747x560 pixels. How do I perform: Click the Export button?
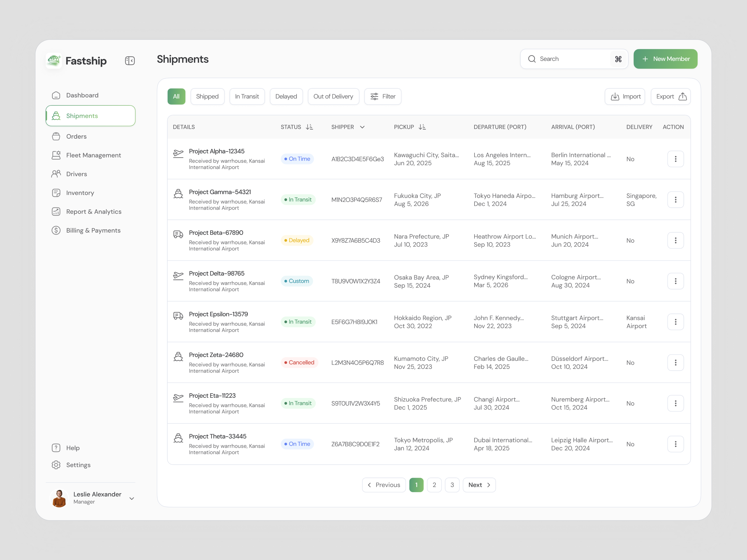tap(670, 97)
